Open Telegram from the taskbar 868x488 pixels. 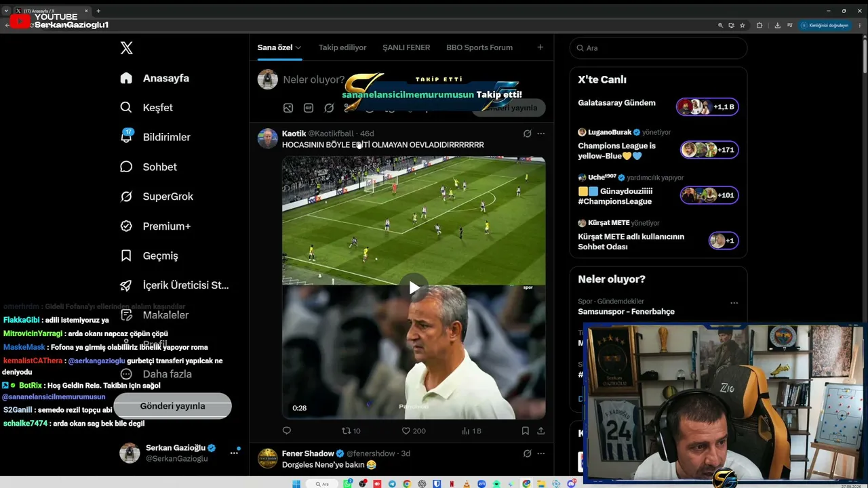(x=392, y=483)
